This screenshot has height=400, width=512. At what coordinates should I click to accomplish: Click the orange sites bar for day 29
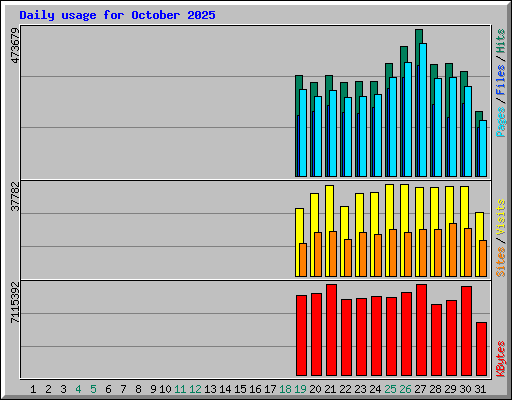453,250
